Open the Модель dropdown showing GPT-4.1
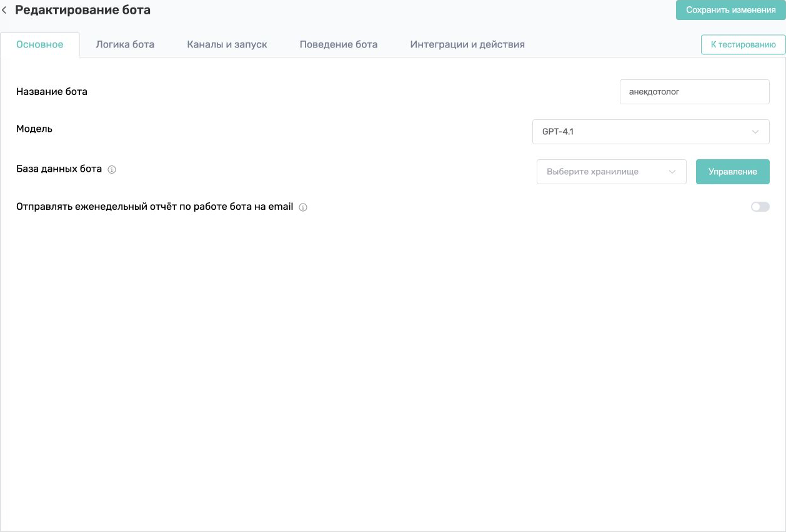Viewport: 786px width, 532px height. pos(650,132)
